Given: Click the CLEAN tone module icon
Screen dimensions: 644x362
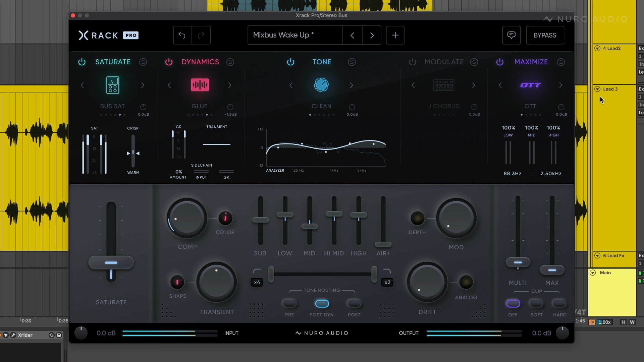Looking at the screenshot, I should (321, 85).
